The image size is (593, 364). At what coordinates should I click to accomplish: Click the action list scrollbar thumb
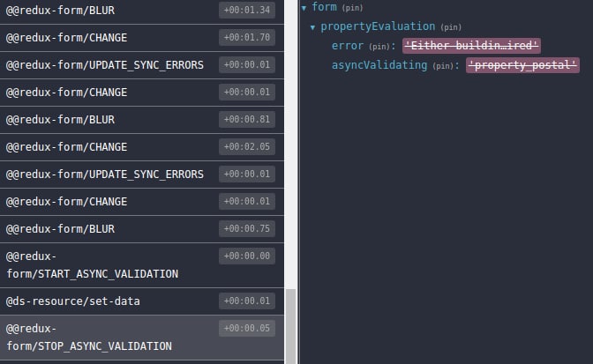coord(291,327)
